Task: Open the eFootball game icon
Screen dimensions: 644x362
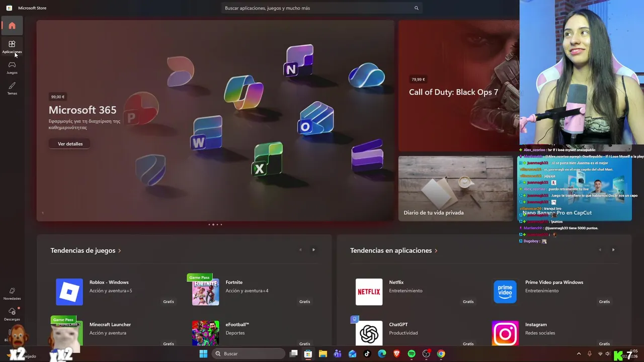Action: (205, 333)
